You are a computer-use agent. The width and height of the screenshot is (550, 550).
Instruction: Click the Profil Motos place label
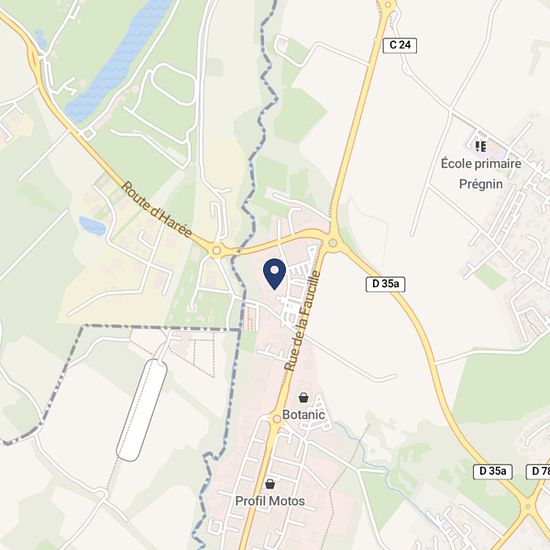[270, 501]
